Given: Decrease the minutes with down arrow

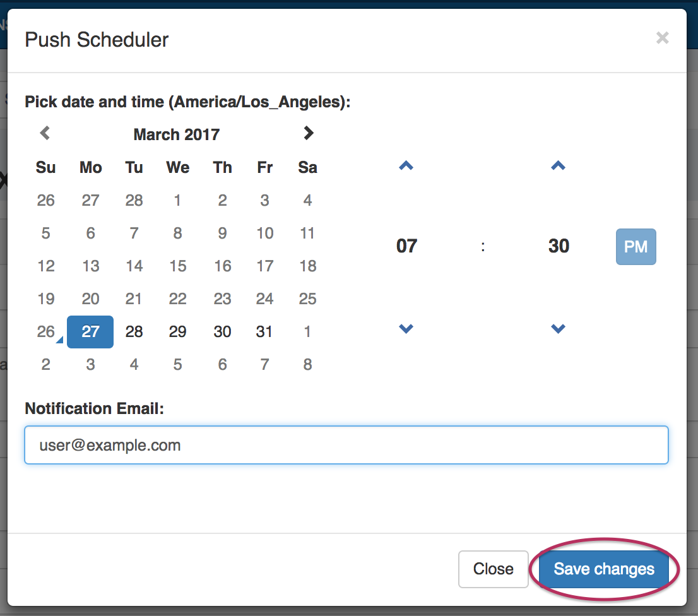Looking at the screenshot, I should (x=558, y=328).
